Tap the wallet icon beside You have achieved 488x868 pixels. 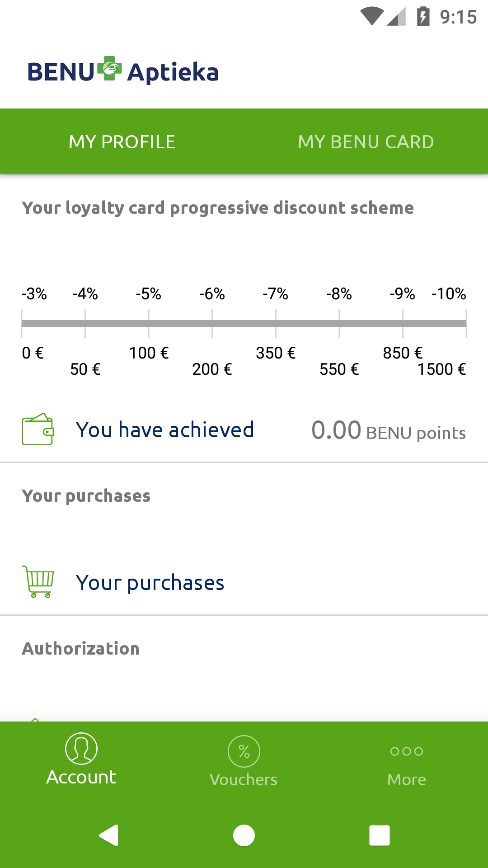pos(38,429)
